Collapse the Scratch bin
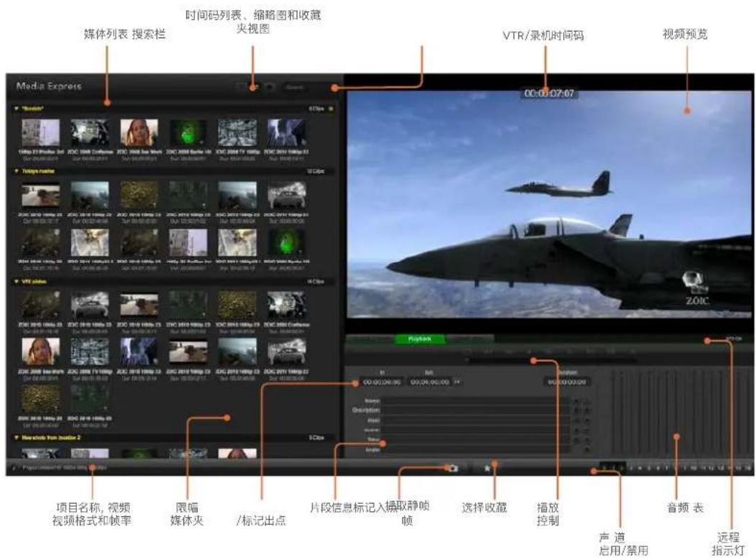The image size is (756, 560). 16,109
